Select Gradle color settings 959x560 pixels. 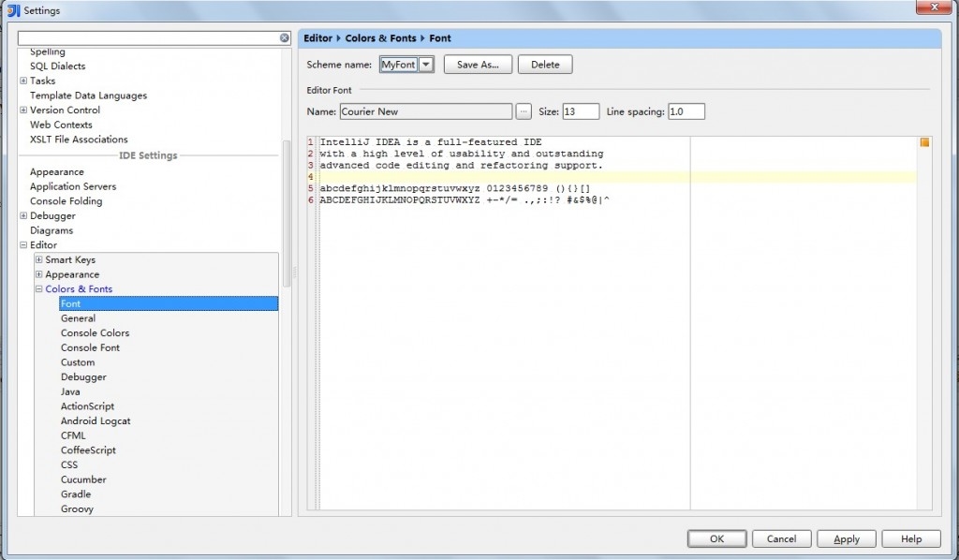point(76,494)
